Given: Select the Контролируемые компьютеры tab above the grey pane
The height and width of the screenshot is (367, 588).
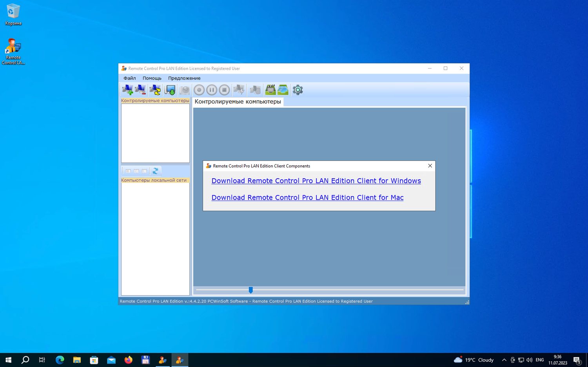Looking at the screenshot, I should 238,102.
